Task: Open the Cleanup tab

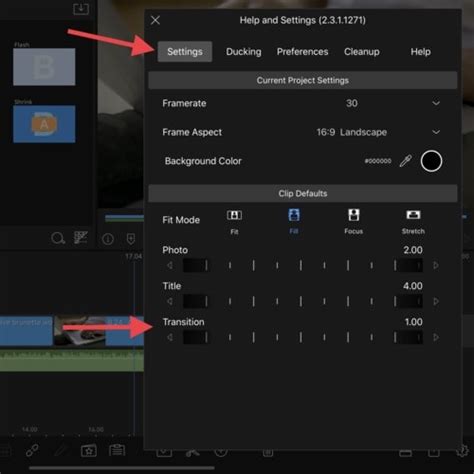Action: (362, 52)
